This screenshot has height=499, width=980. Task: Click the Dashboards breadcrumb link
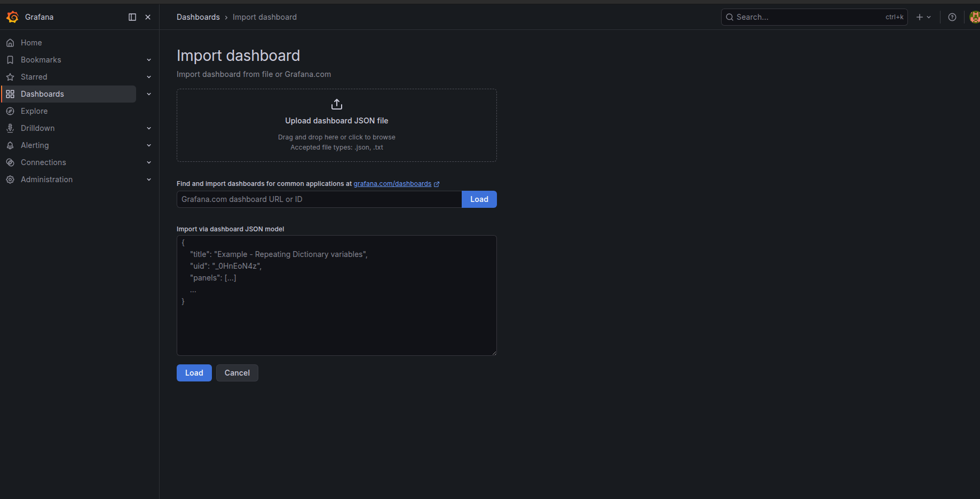(x=198, y=17)
